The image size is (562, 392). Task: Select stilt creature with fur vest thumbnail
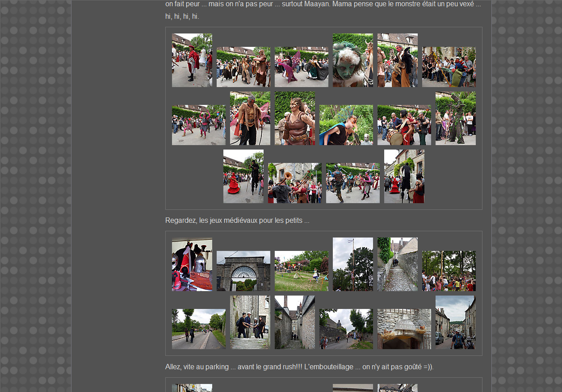click(x=250, y=118)
